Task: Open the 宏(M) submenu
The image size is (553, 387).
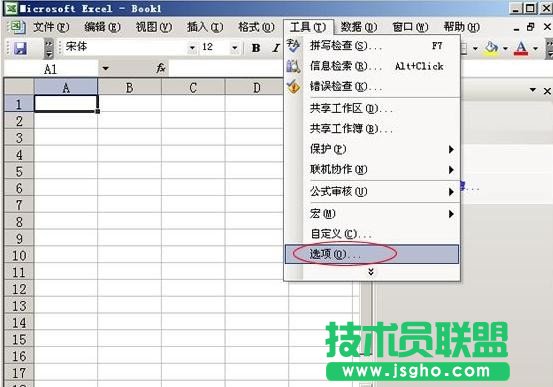Action: [372, 214]
